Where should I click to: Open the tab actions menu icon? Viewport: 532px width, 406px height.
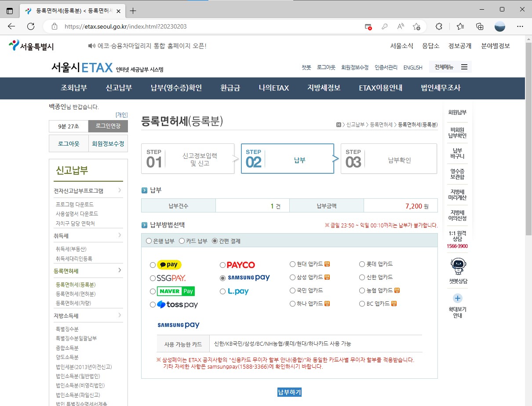[x=10, y=11]
